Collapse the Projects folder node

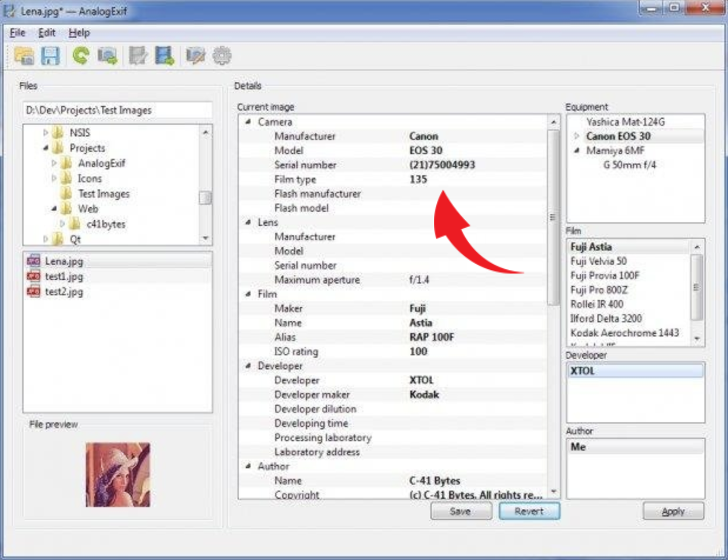click(x=46, y=148)
